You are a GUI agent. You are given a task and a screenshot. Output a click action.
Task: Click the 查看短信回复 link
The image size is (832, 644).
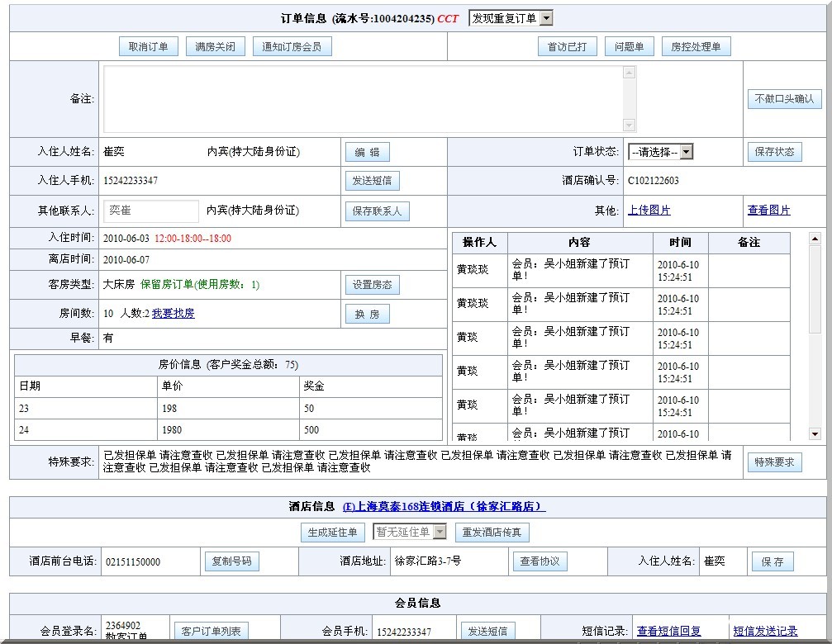coord(668,631)
